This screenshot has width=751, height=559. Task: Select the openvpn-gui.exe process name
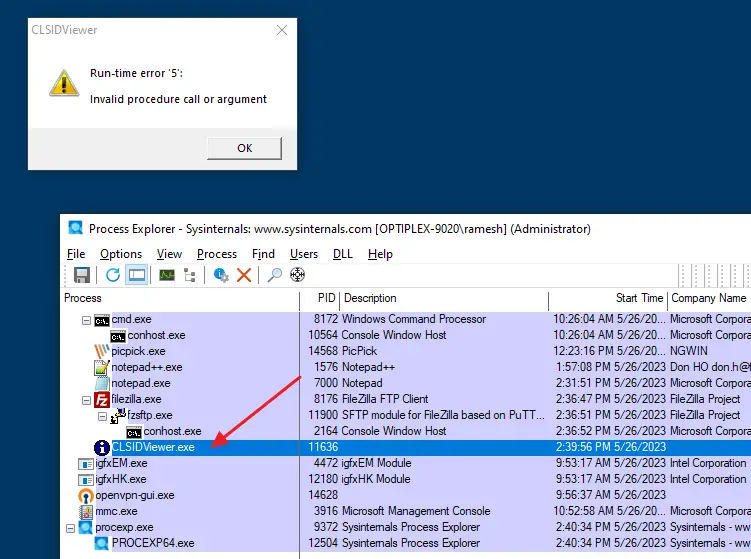[x=135, y=496]
